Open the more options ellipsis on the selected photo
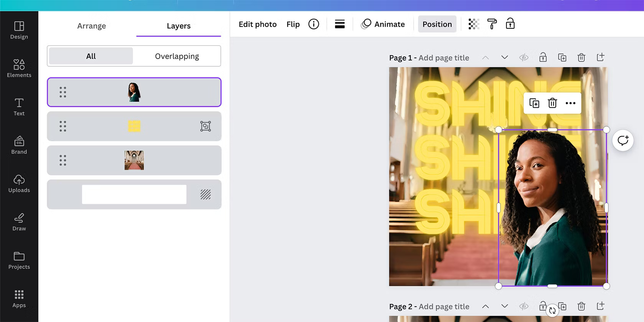The width and height of the screenshot is (644, 322). coord(570,103)
